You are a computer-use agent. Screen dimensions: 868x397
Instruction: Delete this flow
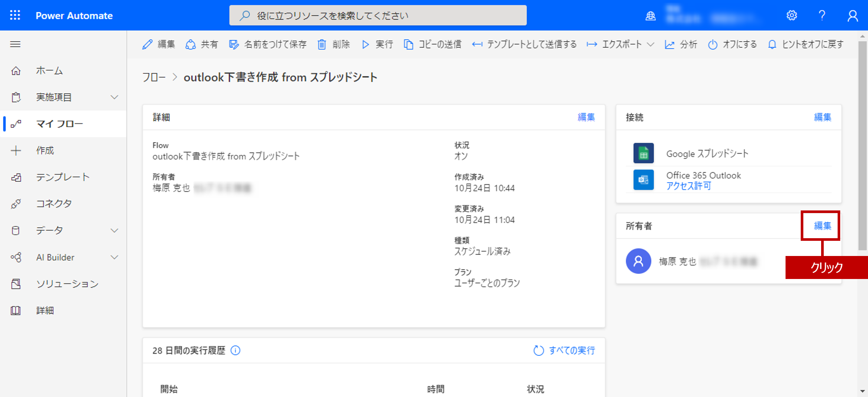pos(334,44)
